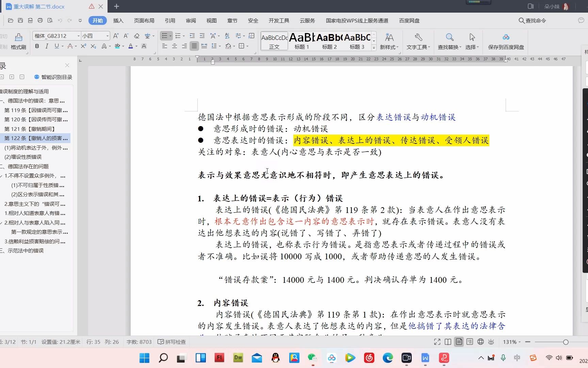
Task: Switch to the 页面布局 tab
Action: click(x=144, y=20)
